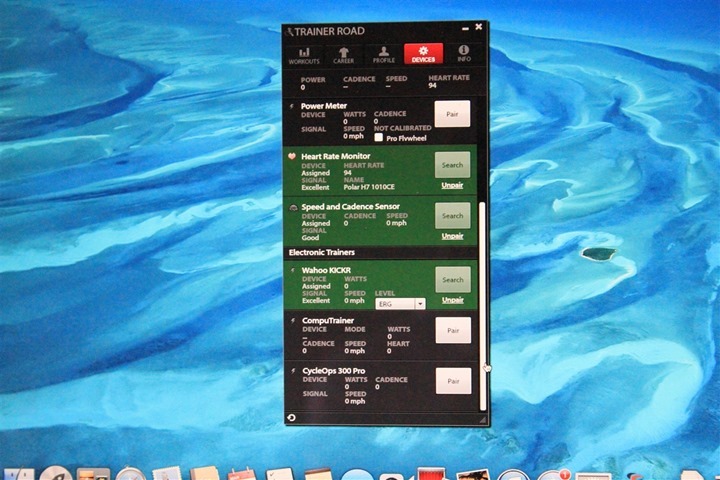Open the Mail stamp icon in Dock

click(167, 474)
